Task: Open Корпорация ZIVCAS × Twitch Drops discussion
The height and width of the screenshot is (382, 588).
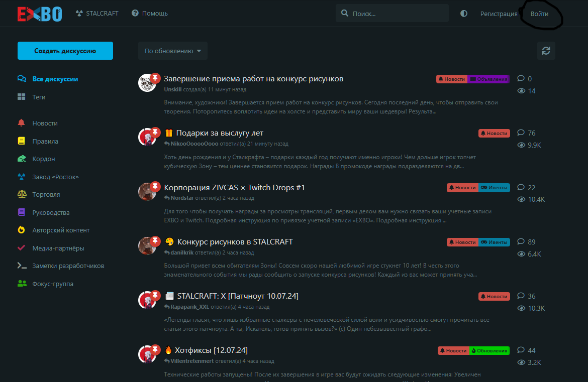Action: (x=234, y=188)
